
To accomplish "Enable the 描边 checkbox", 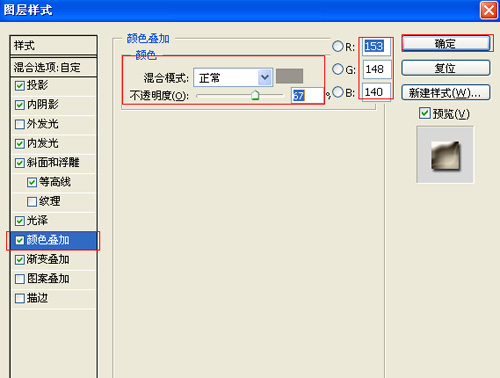I will [x=20, y=298].
